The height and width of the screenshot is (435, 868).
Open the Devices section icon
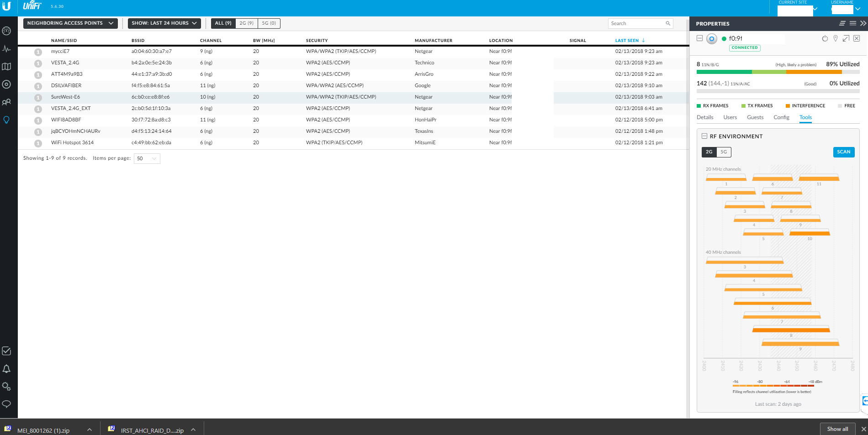(x=6, y=84)
